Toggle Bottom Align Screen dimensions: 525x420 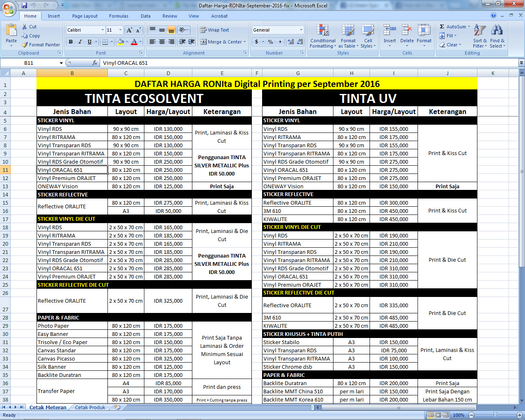tap(171, 30)
